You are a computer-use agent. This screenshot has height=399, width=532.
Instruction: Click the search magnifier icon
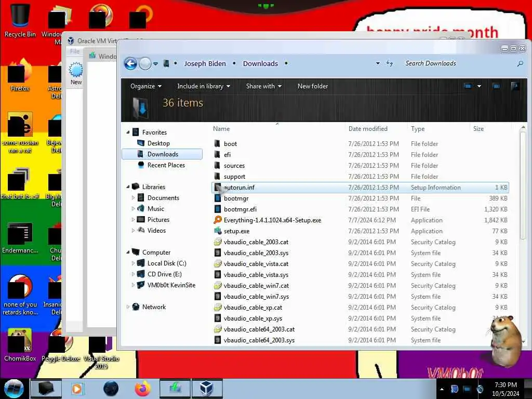pos(520,63)
